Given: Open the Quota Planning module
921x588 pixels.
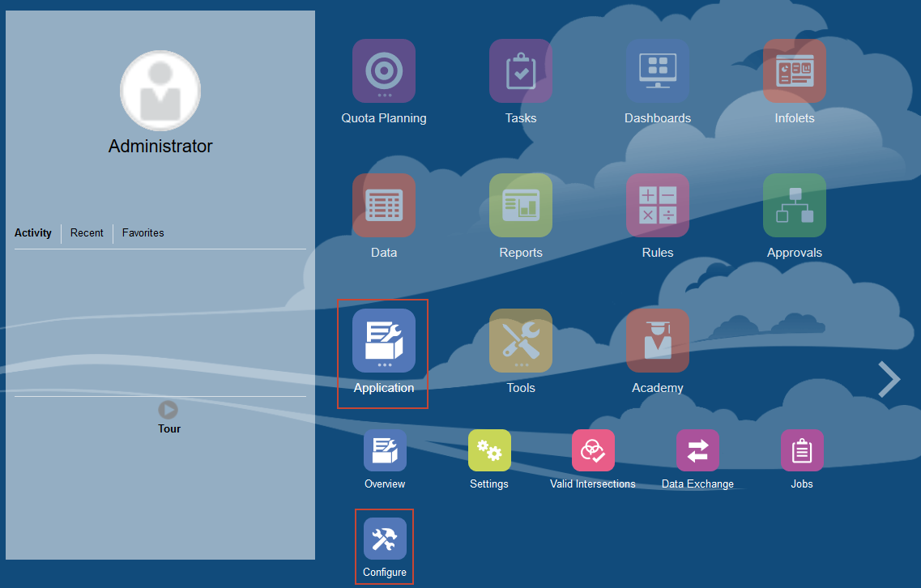Looking at the screenshot, I should click(x=383, y=71).
